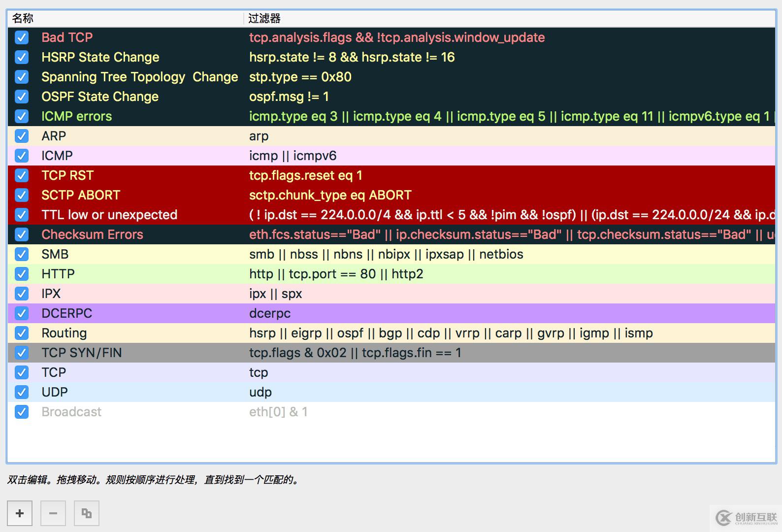Disable the TCP RST rule checkbox
Image resolution: width=782 pixels, height=532 pixels.
click(22, 175)
